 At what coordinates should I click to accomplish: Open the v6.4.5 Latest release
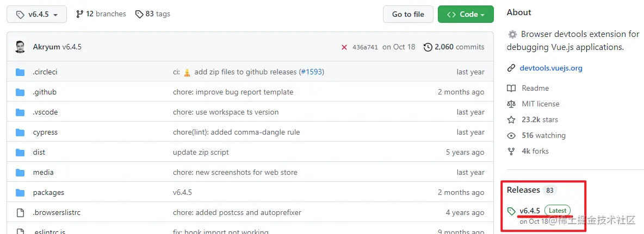(530, 211)
